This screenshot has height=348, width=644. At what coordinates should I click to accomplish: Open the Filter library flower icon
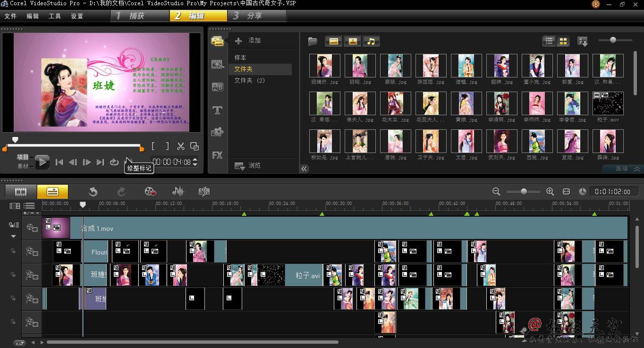point(217,132)
